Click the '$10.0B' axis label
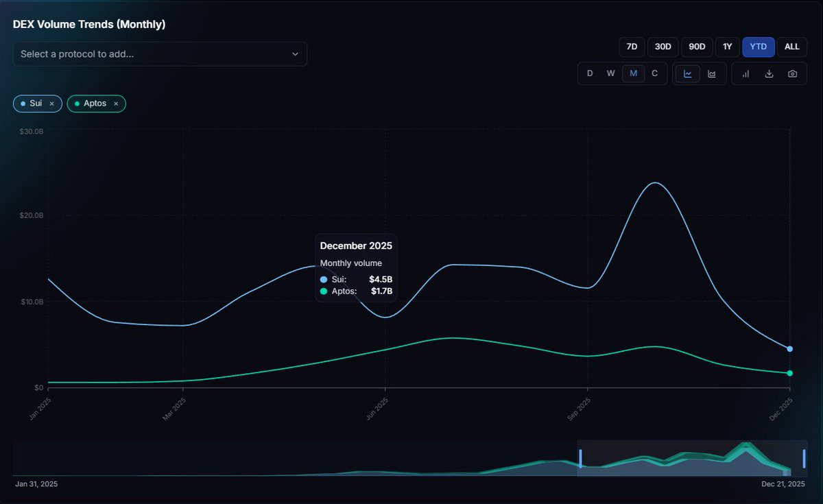 [32, 302]
